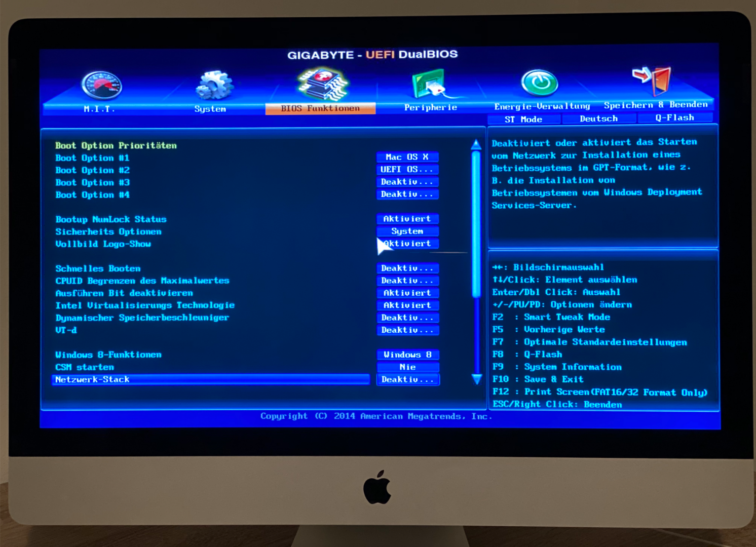The width and height of the screenshot is (756, 547).
Task: Click the scrollbar down arrow
Action: coord(477,379)
